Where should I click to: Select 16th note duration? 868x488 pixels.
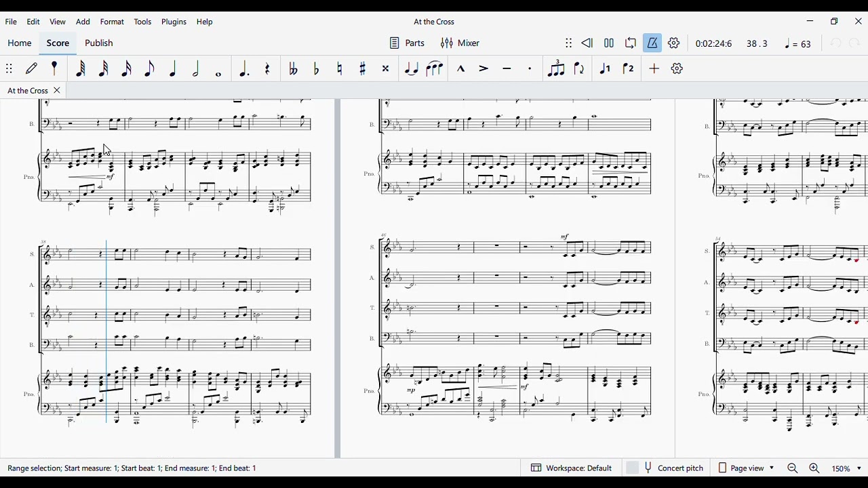(x=127, y=68)
